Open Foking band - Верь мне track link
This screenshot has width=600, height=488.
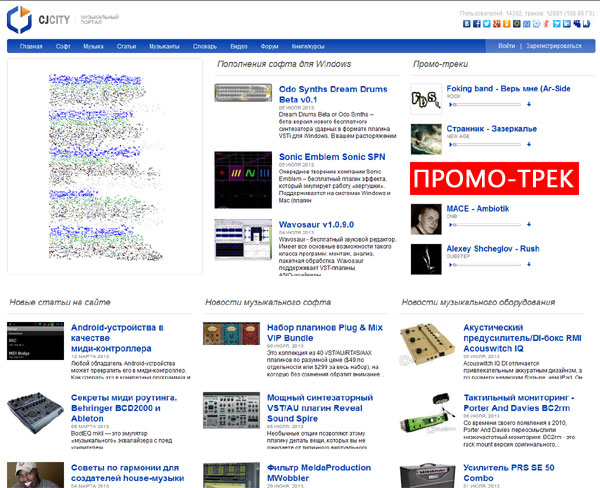point(508,88)
